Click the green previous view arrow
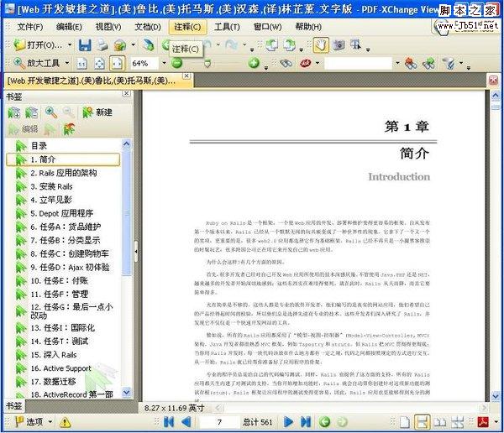 [x=324, y=422]
